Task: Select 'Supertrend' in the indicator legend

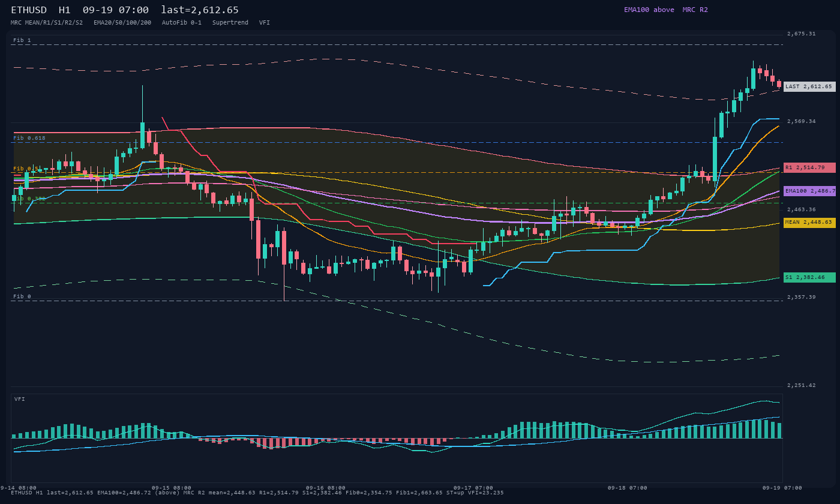Action: pos(230,22)
